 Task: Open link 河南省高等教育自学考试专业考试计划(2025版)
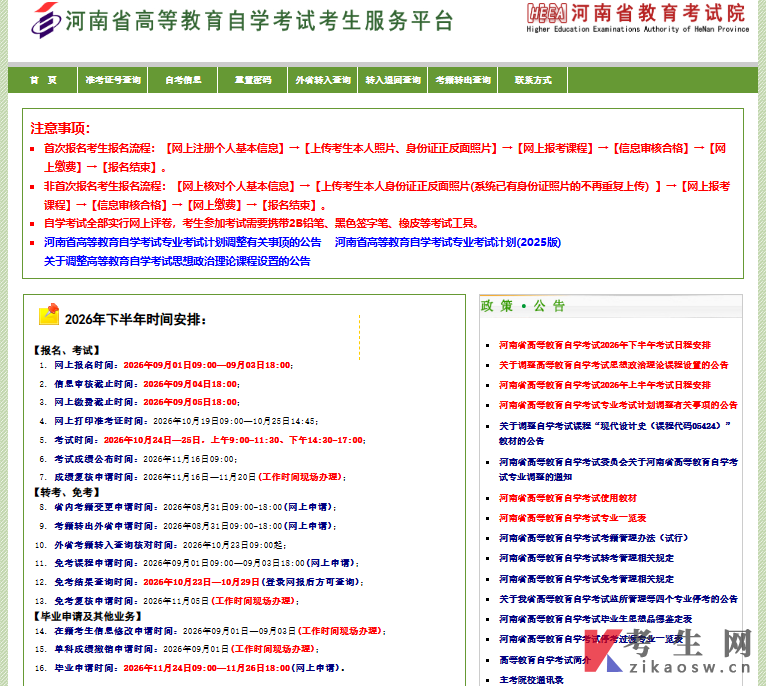coord(447,242)
